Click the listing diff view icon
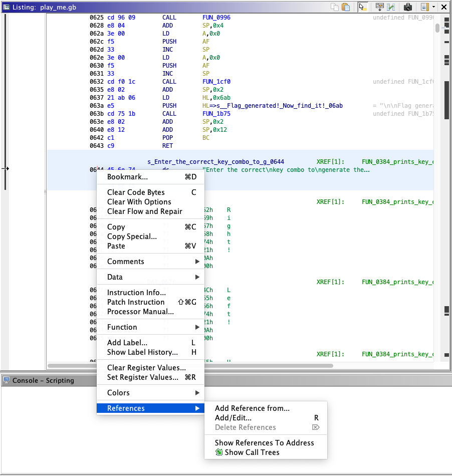Screen dimensions: 452x476 [x=391, y=7]
